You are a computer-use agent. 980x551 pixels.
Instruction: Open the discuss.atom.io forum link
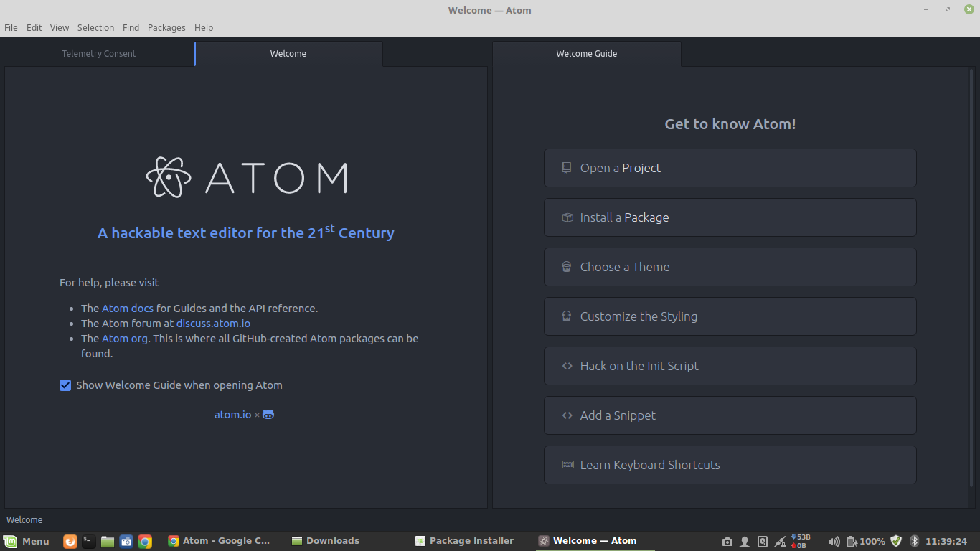[x=213, y=324]
